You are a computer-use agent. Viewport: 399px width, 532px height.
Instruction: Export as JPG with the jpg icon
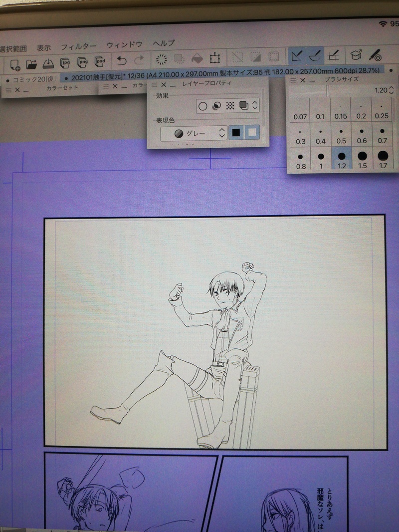coord(65,62)
